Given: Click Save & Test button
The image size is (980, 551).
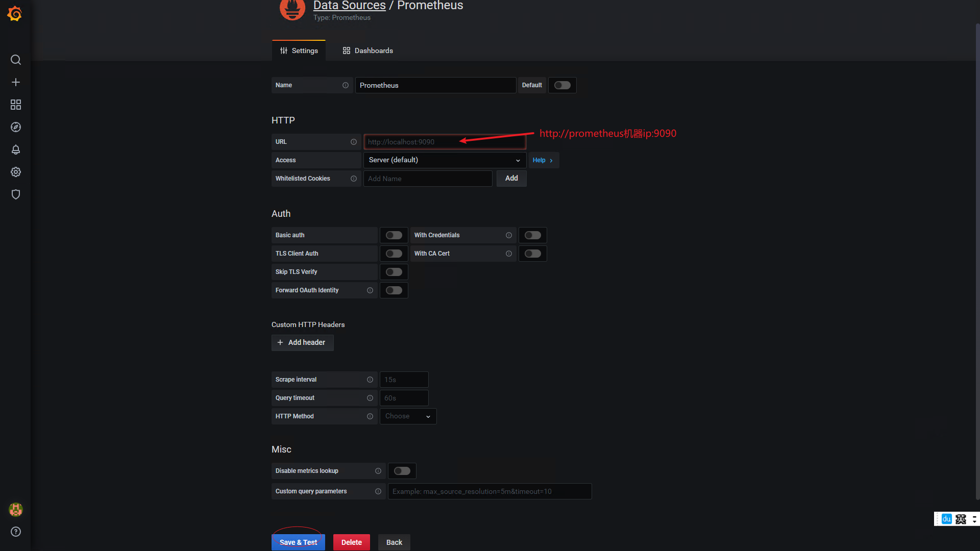Looking at the screenshot, I should [x=298, y=542].
